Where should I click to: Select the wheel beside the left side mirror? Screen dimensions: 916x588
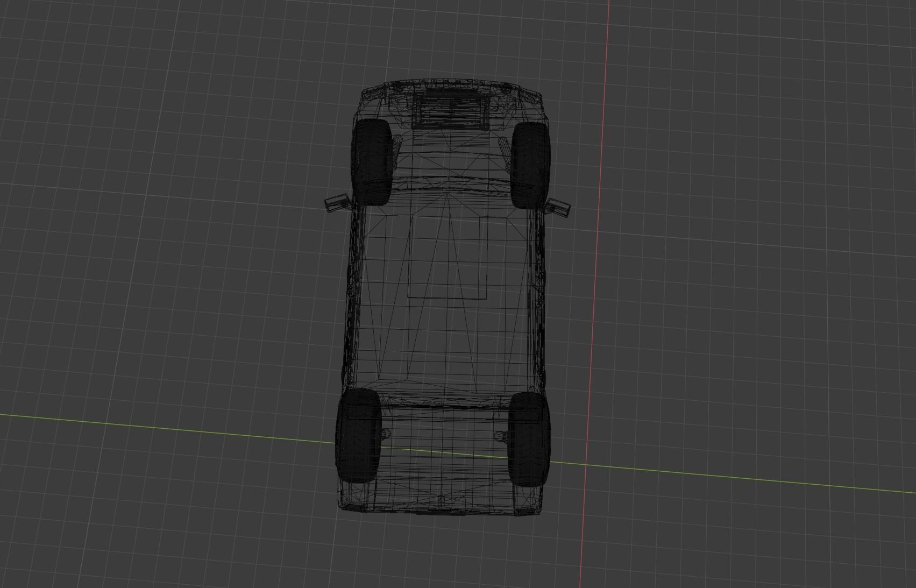372,162
